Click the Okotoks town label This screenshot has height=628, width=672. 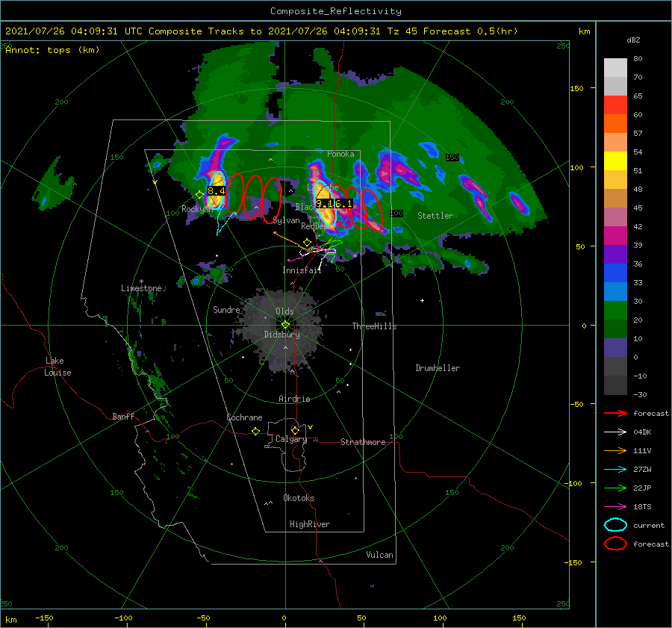[x=299, y=498]
